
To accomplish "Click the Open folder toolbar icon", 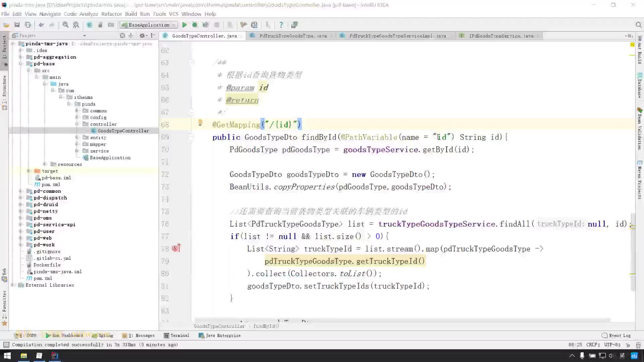I will point(6,25).
